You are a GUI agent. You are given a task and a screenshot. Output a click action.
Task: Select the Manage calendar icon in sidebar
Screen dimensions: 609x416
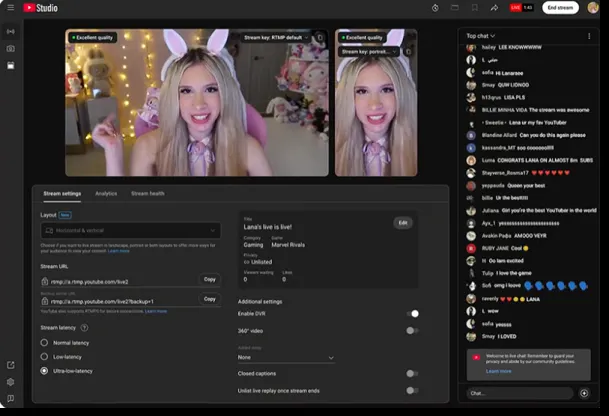click(x=10, y=66)
